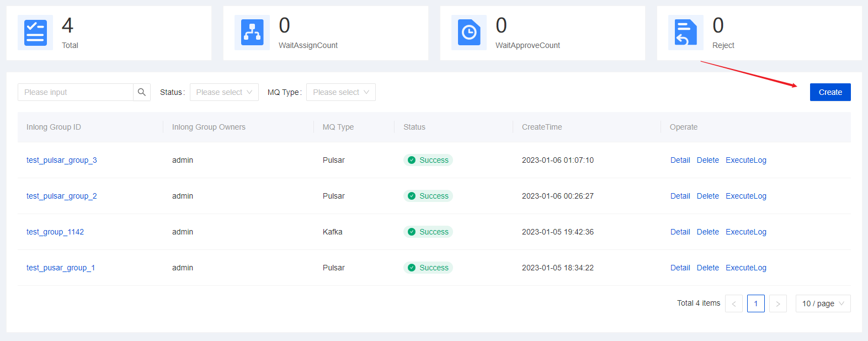The image size is (868, 341).
Task: Open Detail for test_pulsar_group_2
Action: [680, 196]
